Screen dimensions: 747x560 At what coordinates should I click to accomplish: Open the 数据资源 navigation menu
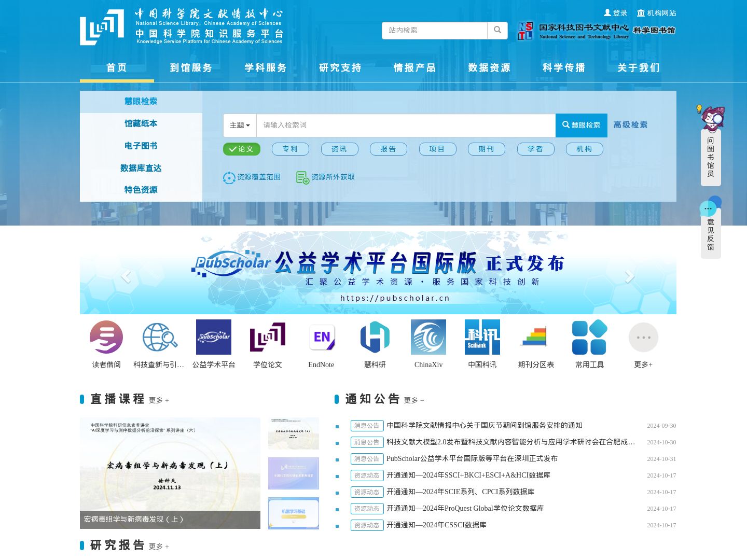(490, 68)
